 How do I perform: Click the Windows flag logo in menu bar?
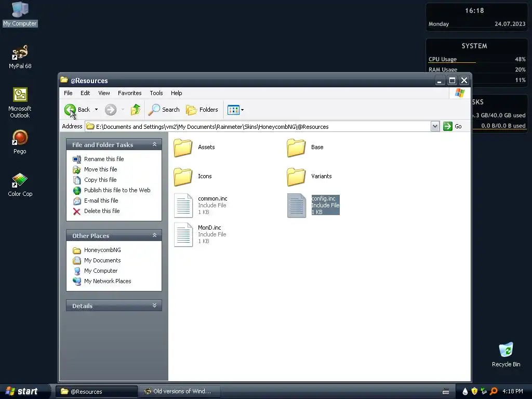click(460, 93)
